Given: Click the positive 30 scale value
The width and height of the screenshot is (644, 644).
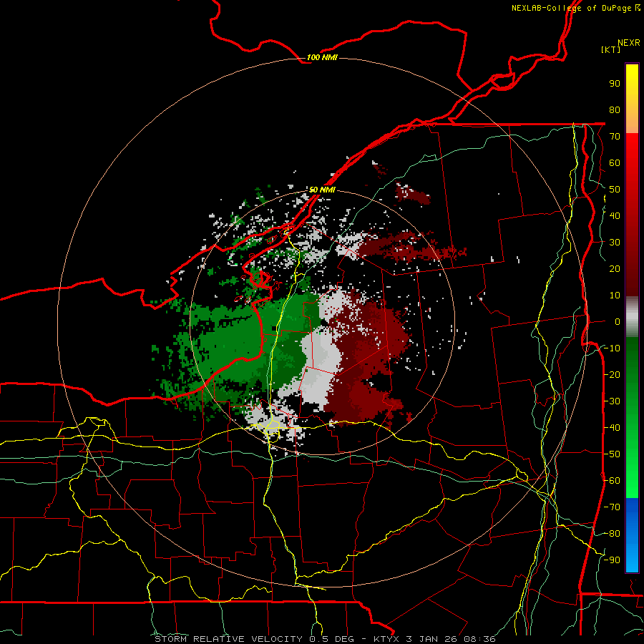Looking at the screenshot, I should (615, 243).
